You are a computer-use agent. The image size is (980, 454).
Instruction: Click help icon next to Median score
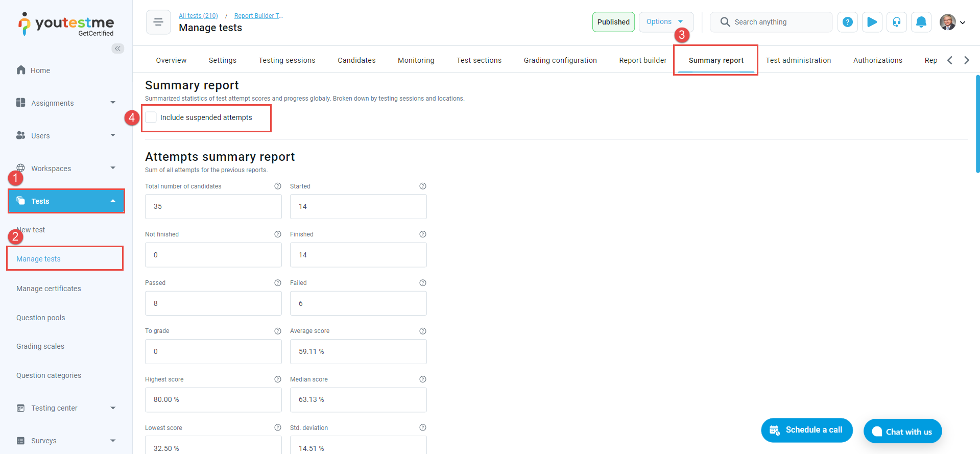coord(423,379)
